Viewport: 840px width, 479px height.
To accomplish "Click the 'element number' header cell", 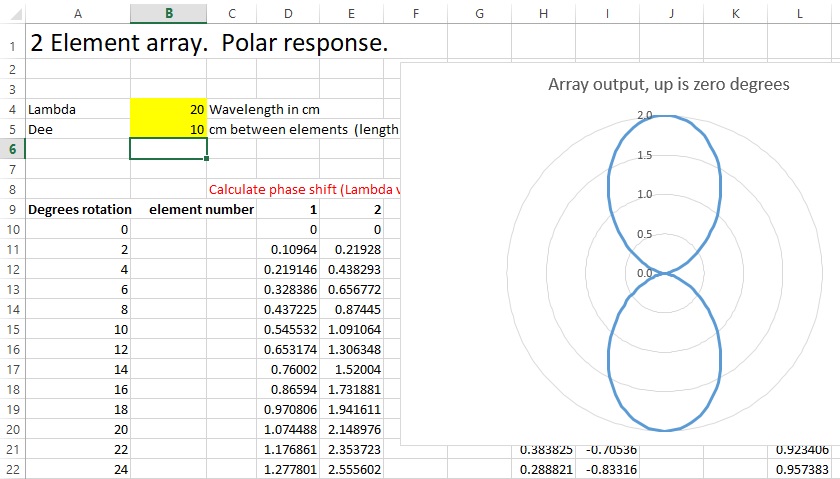I will [201, 209].
